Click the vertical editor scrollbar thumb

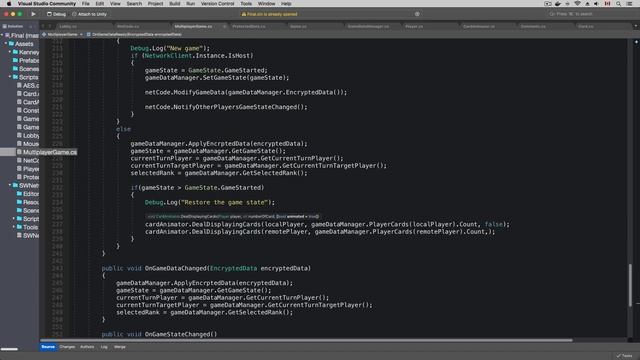click(630, 285)
